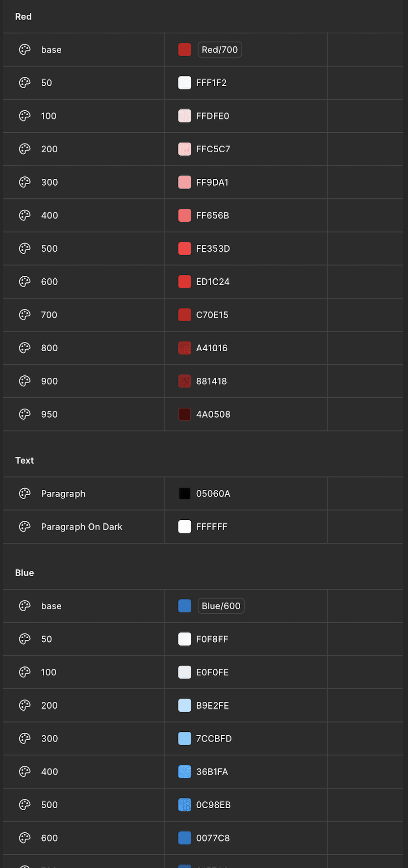Click the 0077C8 blue swatch

(184, 838)
